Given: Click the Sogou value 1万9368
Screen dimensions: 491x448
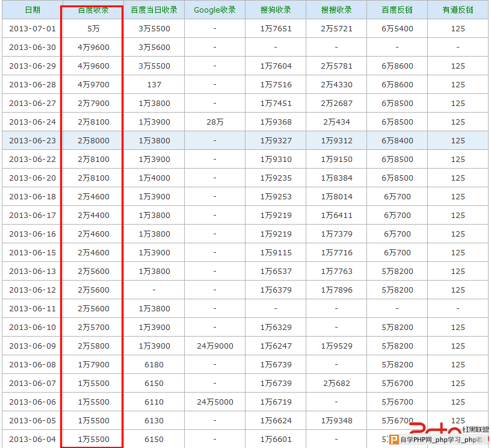Looking at the screenshot, I should [276, 122].
